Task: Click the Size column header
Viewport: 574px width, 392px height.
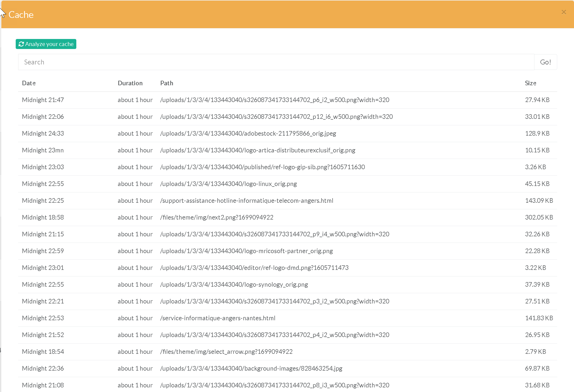Action: tap(530, 83)
